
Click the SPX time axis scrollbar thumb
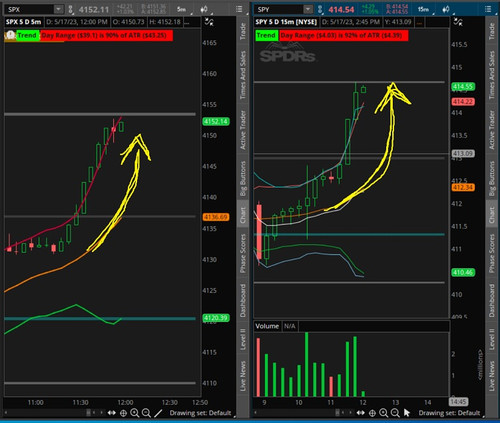click(x=88, y=413)
